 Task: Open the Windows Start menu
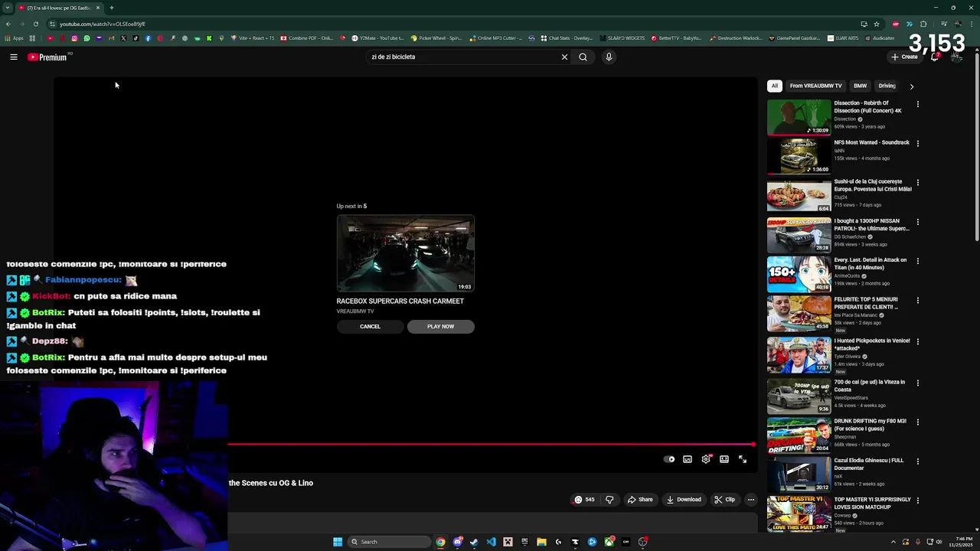point(338,542)
